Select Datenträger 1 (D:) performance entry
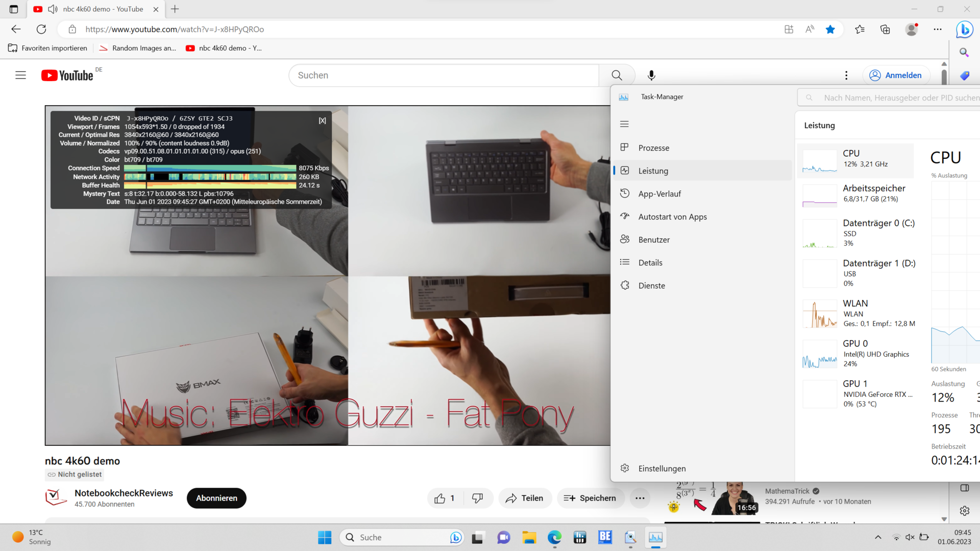 click(855, 273)
